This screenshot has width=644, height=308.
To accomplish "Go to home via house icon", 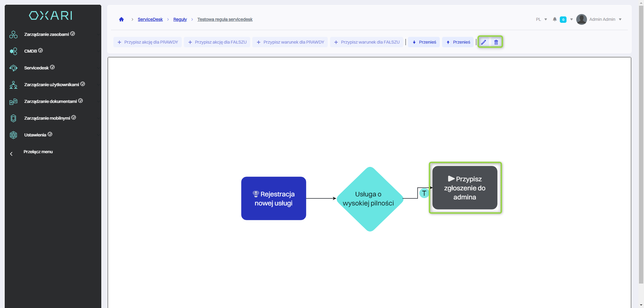I will (121, 19).
